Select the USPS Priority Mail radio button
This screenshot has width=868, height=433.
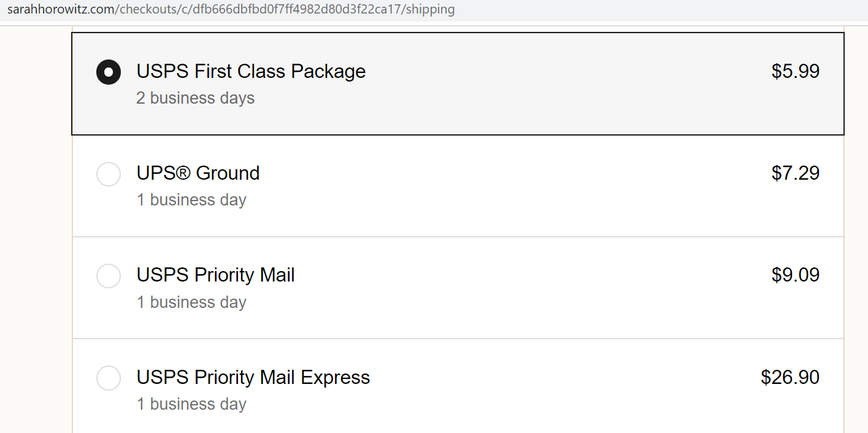[x=109, y=276]
